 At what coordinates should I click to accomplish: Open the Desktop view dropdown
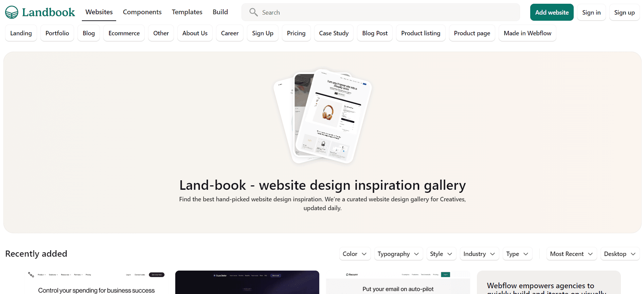(x=620, y=254)
